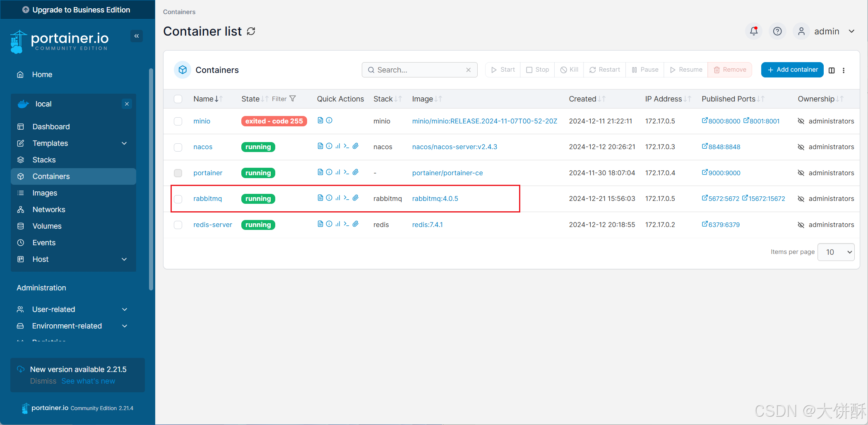
Task: Open the State filter funnel
Action: (293, 99)
